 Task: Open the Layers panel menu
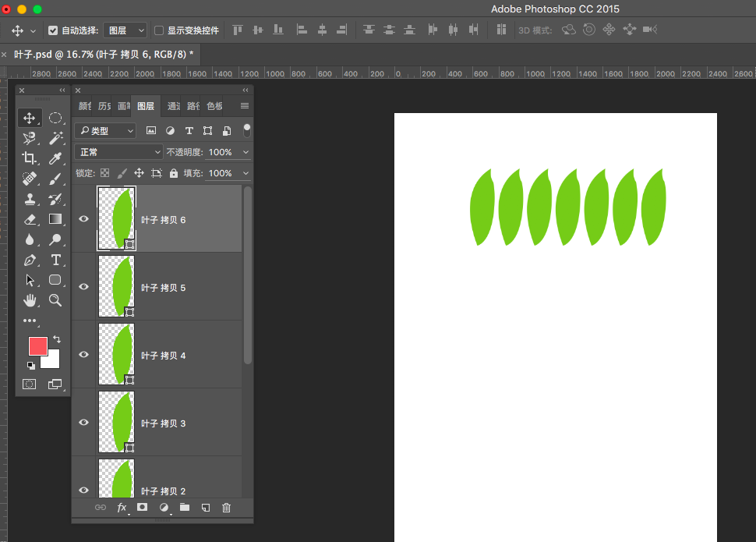pos(245,106)
